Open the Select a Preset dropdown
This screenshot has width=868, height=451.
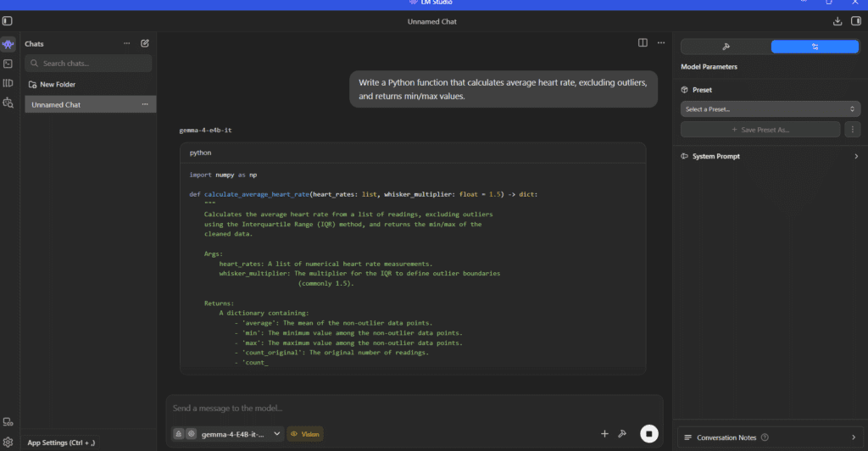pyautogui.click(x=770, y=109)
